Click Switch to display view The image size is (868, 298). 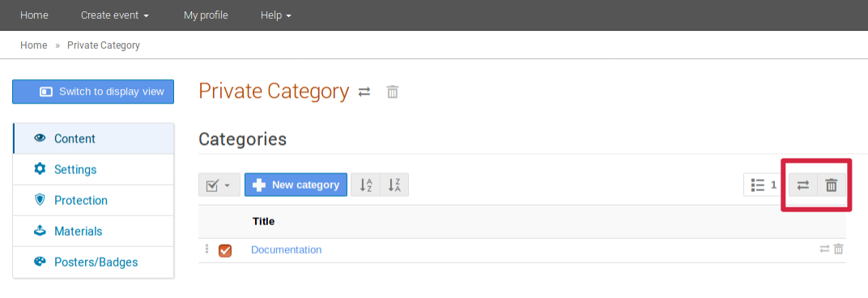pos(93,92)
